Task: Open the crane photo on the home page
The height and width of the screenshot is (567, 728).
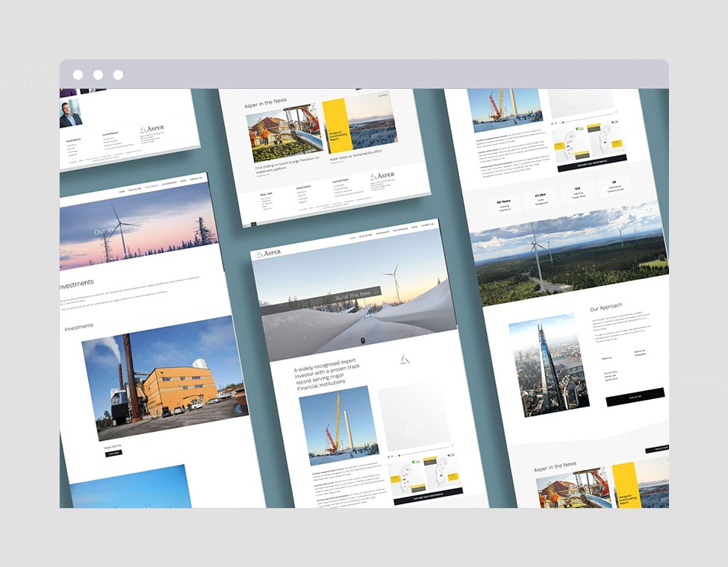Action: tap(339, 425)
